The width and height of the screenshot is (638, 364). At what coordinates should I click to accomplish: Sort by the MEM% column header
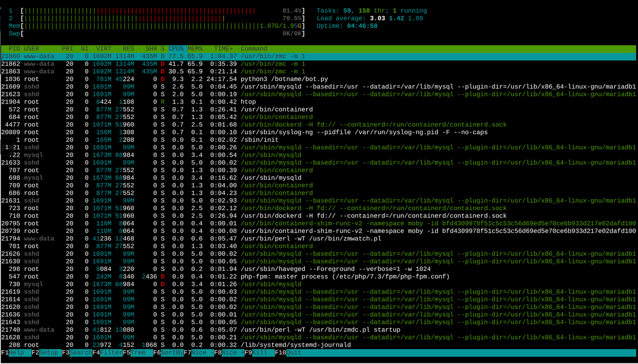point(195,49)
